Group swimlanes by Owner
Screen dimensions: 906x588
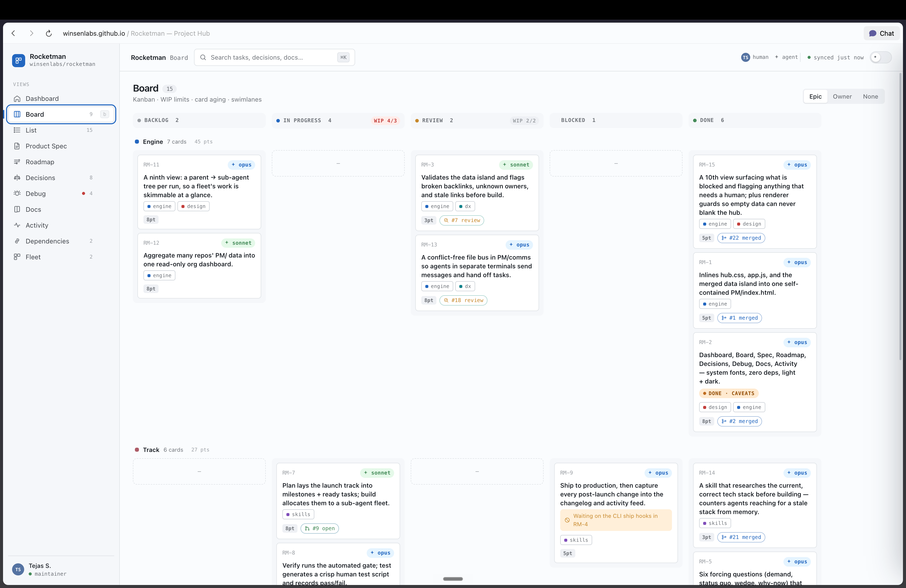[x=842, y=97]
